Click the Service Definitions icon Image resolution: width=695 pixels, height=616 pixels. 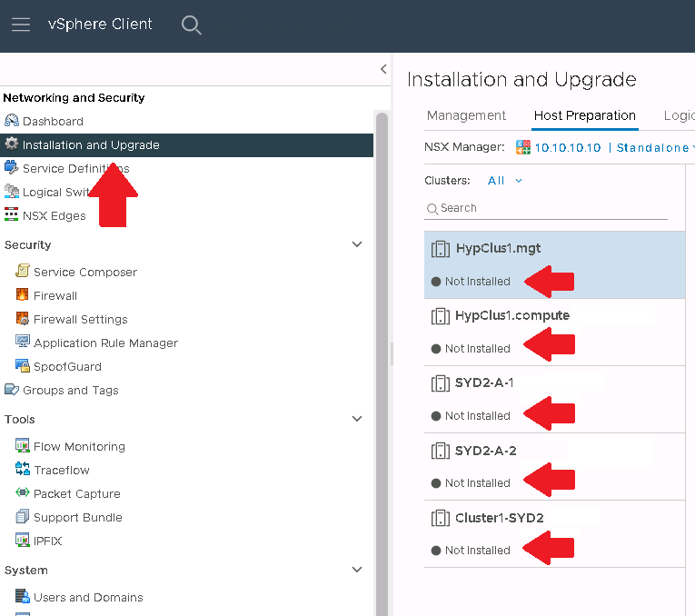pos(12,168)
